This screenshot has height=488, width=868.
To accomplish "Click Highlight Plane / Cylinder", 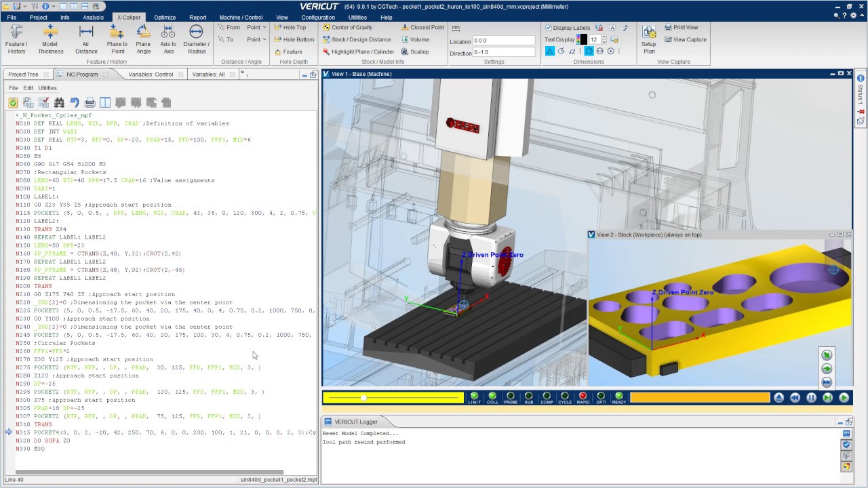I will pos(358,52).
